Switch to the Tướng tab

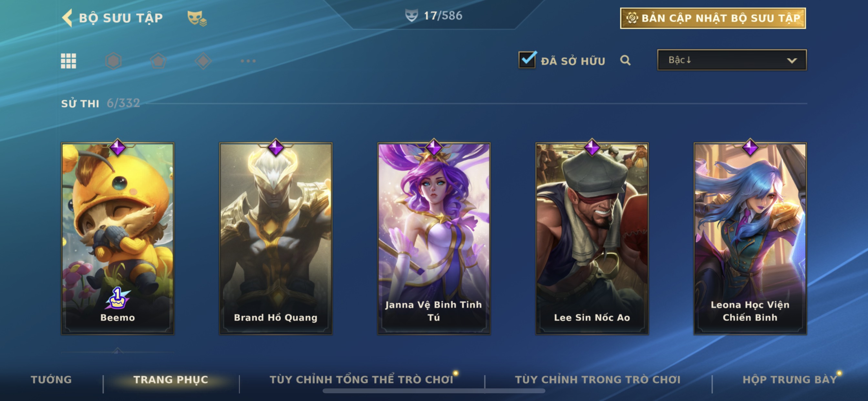pos(51,379)
